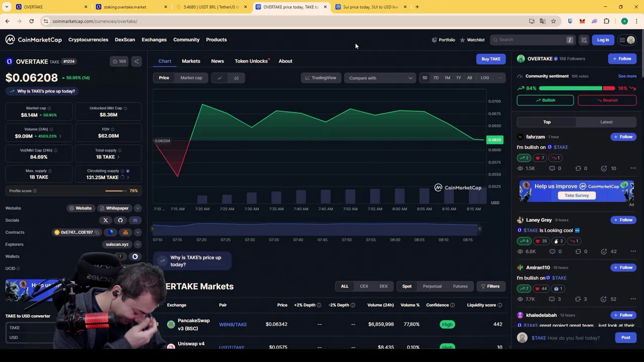Open the News tab

[x=217, y=61]
